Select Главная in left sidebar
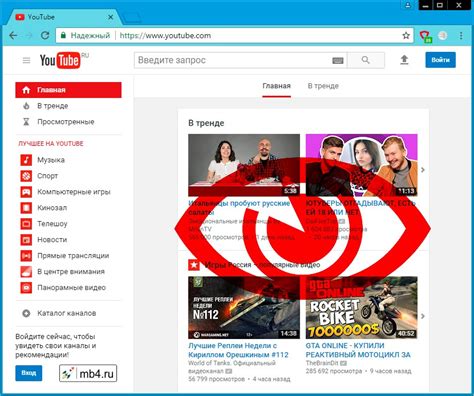 [x=68, y=90]
